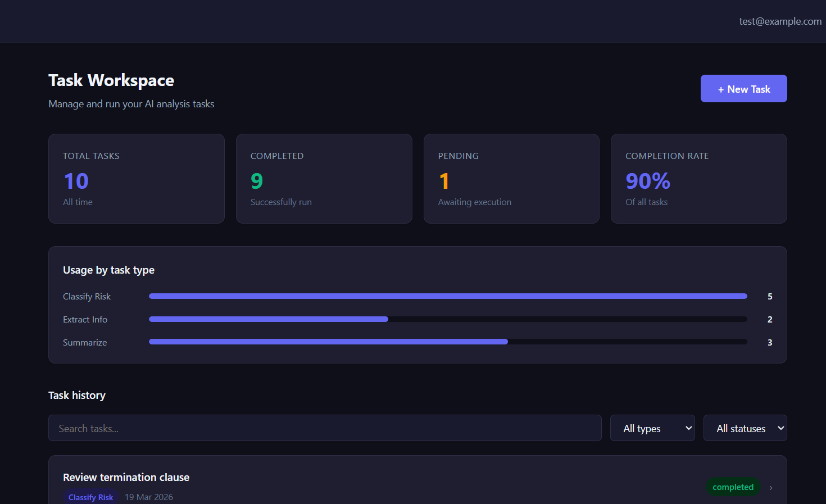This screenshot has height=504, width=826.
Task: Expand the All statuses filter dropdown
Action: pyautogui.click(x=745, y=428)
